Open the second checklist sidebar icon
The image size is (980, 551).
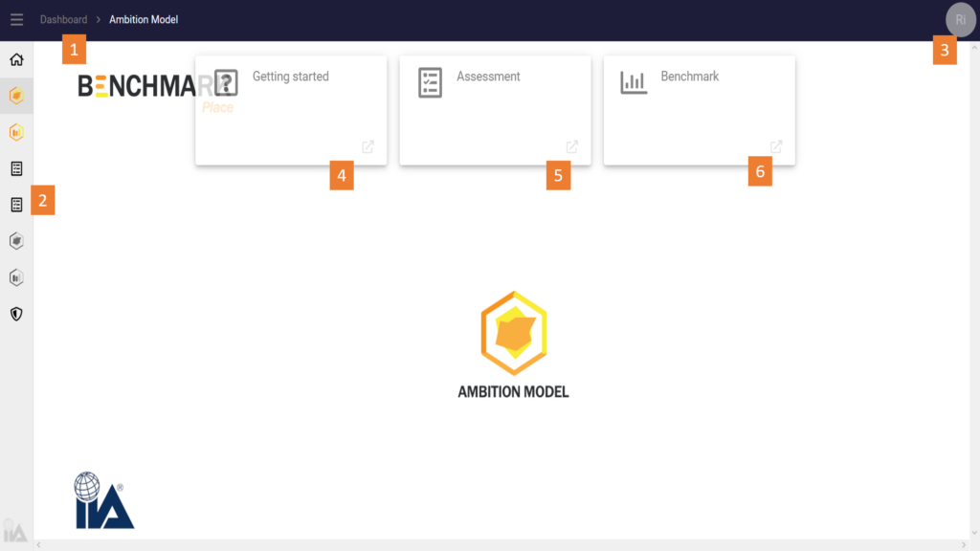pos(17,205)
